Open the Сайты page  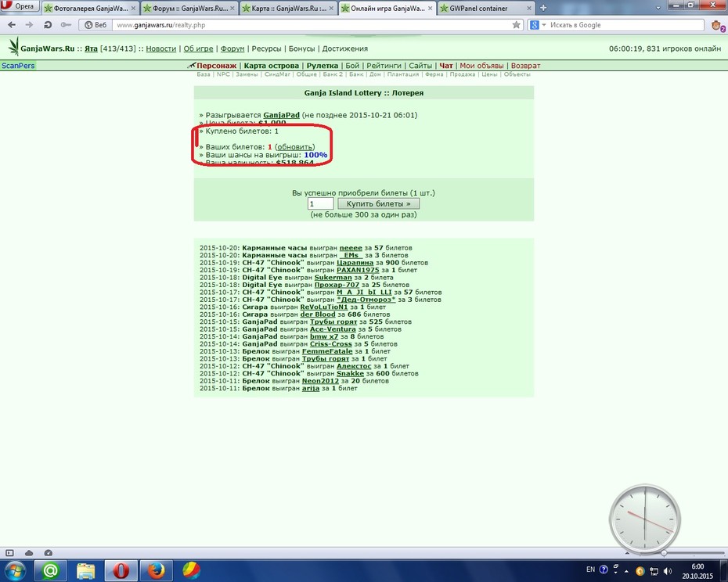click(420, 66)
